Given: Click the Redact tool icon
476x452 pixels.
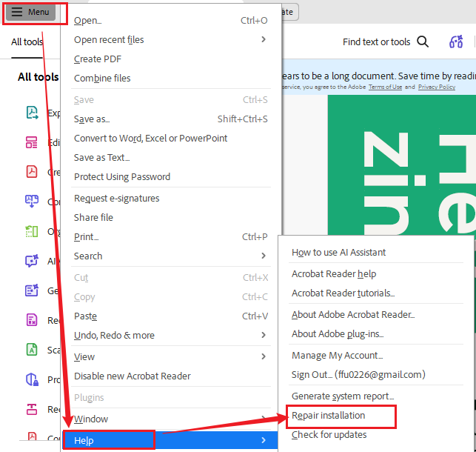Looking at the screenshot, I should (32, 409).
